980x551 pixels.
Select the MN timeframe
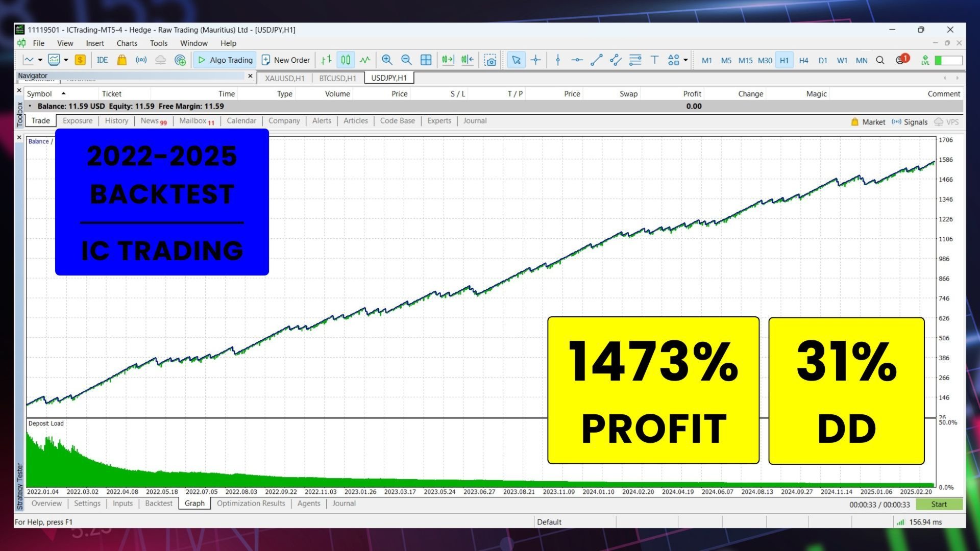click(862, 60)
